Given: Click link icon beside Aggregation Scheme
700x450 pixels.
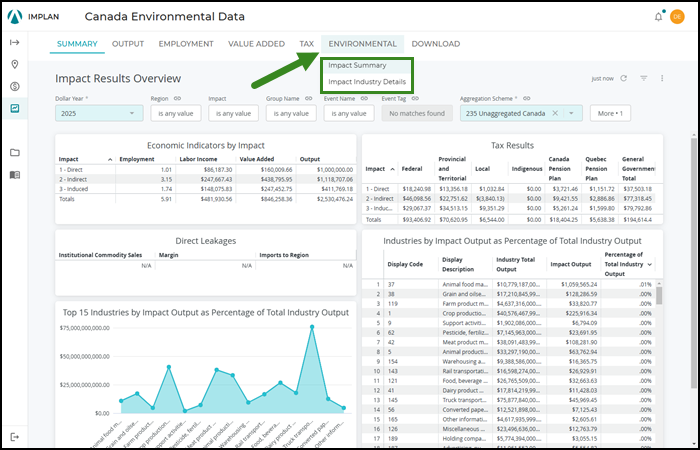Looking at the screenshot, I should [527, 98].
